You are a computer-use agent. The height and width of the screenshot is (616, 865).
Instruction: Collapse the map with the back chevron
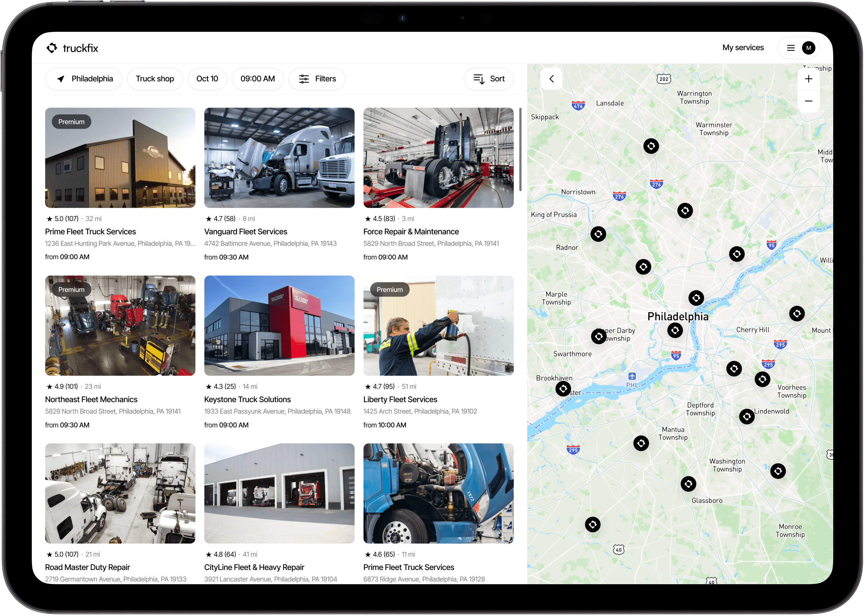(552, 79)
